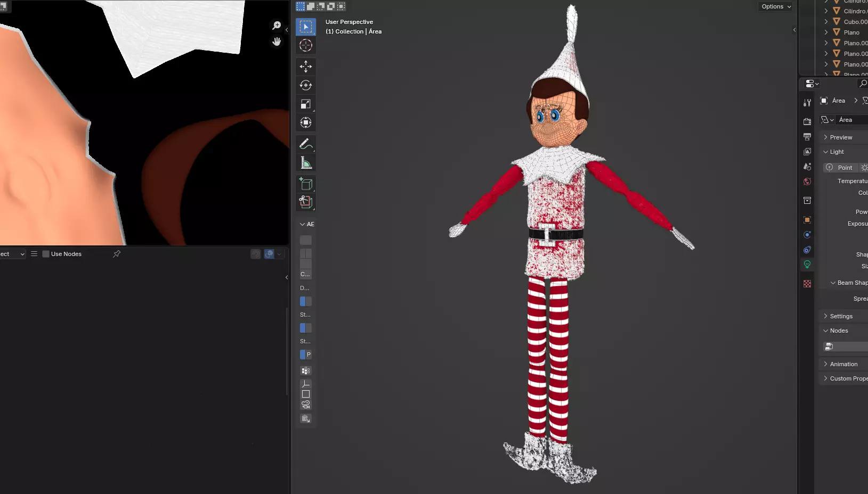Image resolution: width=868 pixels, height=494 pixels.
Task: Open Output properties tab
Action: click(807, 137)
